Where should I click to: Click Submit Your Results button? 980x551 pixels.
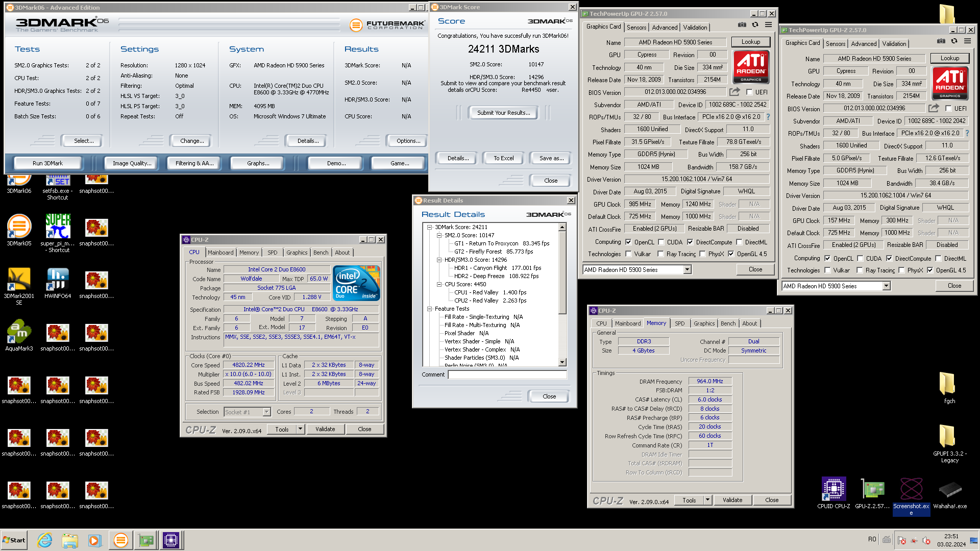click(x=504, y=113)
